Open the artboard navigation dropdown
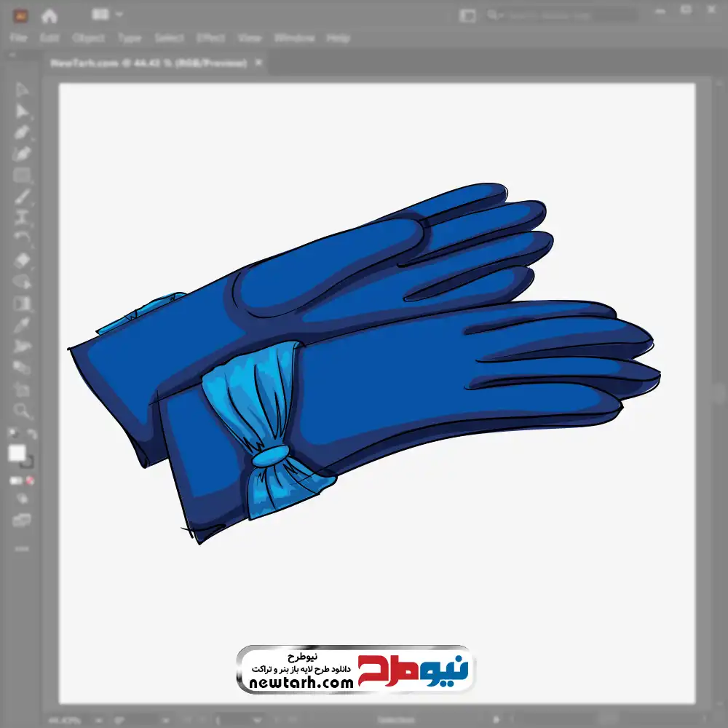728x728 pixels. (x=256, y=720)
